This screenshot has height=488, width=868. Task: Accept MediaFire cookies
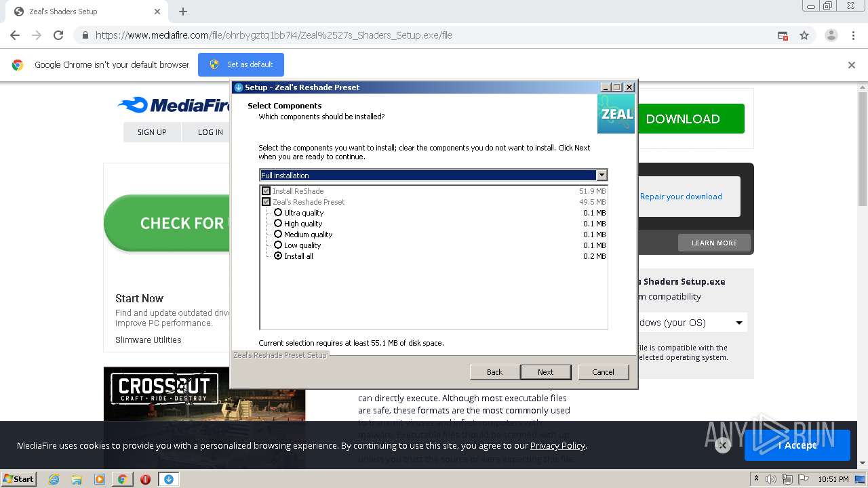pyautogui.click(x=797, y=445)
